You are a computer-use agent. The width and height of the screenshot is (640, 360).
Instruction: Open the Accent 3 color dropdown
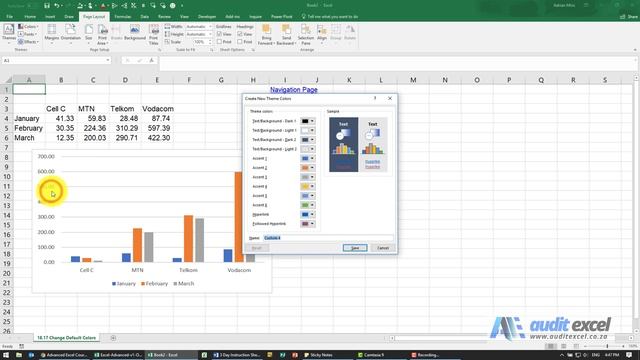coord(312,177)
